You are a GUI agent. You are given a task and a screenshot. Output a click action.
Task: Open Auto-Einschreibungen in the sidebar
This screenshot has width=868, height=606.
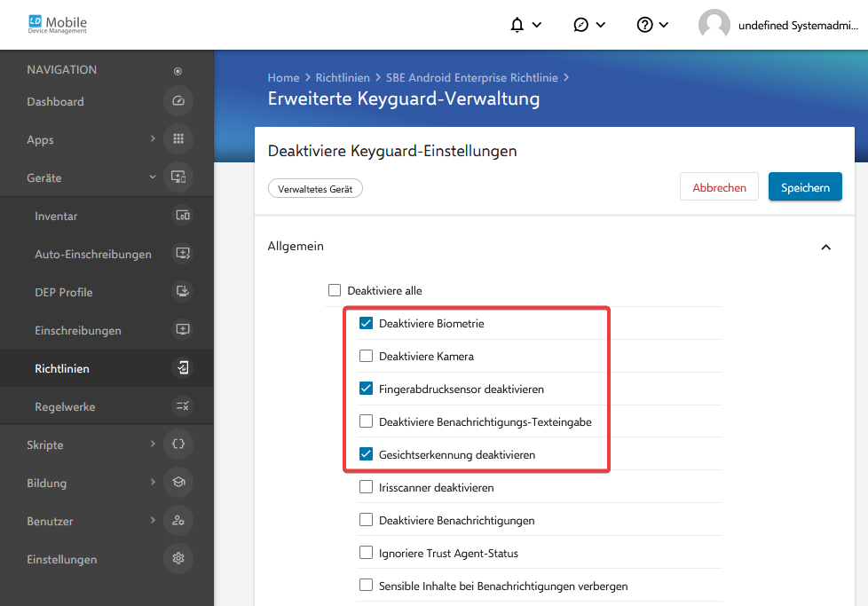[93, 255]
